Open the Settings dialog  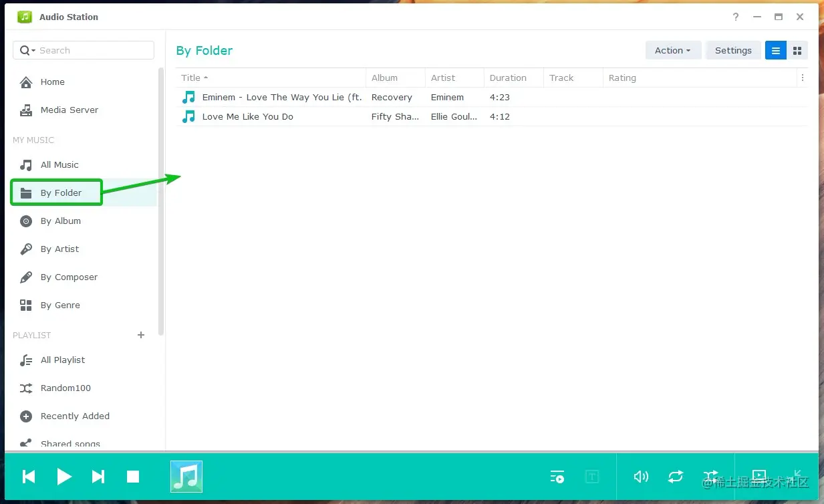pos(733,50)
